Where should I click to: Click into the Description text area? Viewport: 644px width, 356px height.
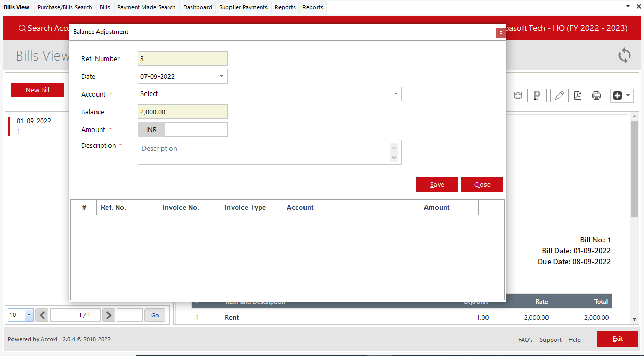pos(264,152)
